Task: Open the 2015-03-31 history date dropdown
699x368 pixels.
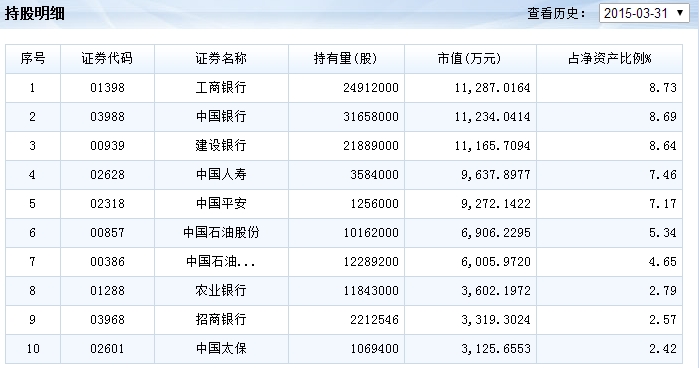Action: [x=644, y=13]
